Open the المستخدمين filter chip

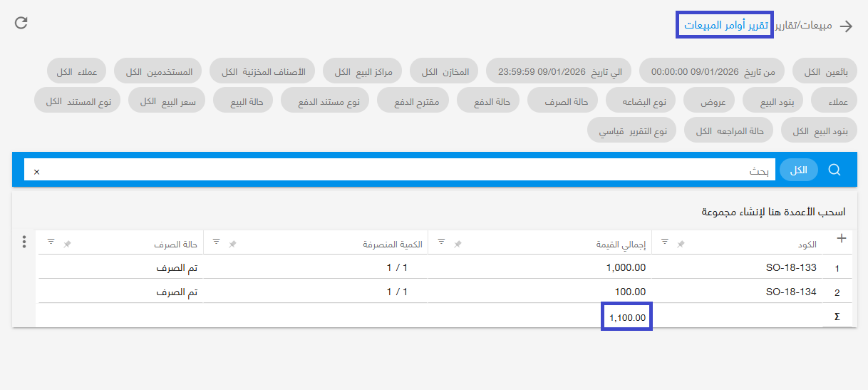(158, 72)
